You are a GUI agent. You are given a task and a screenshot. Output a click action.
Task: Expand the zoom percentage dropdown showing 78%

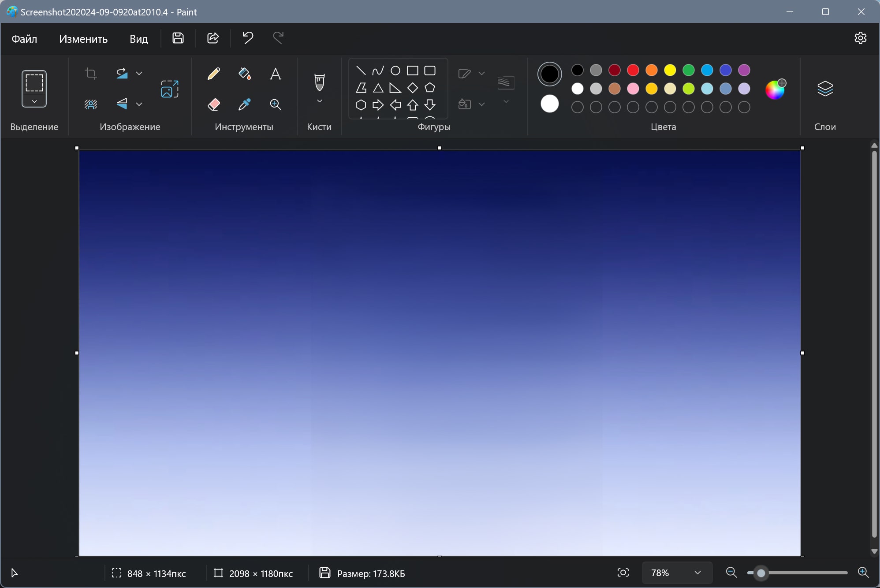(x=697, y=573)
